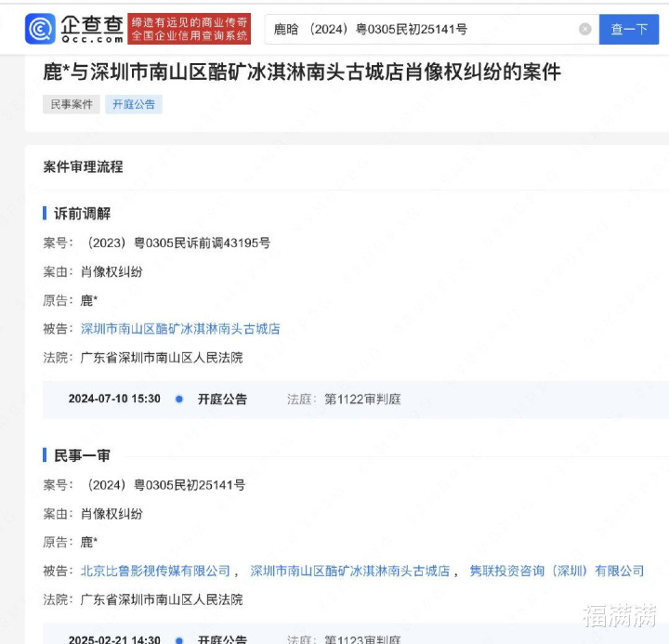
Task: Select case number (2023)粤0305民诉前调43195号
Action: (x=177, y=243)
